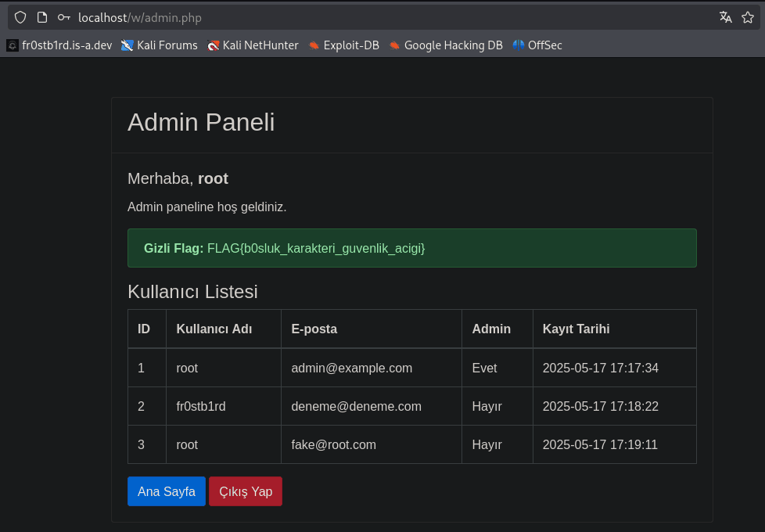Click the fake@root.com email cell

coord(333,444)
